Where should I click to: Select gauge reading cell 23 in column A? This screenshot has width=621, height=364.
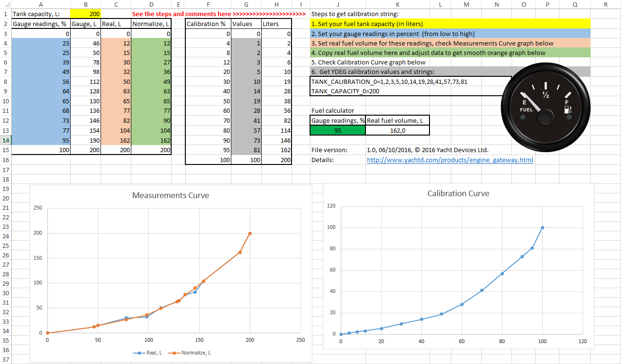(40, 43)
